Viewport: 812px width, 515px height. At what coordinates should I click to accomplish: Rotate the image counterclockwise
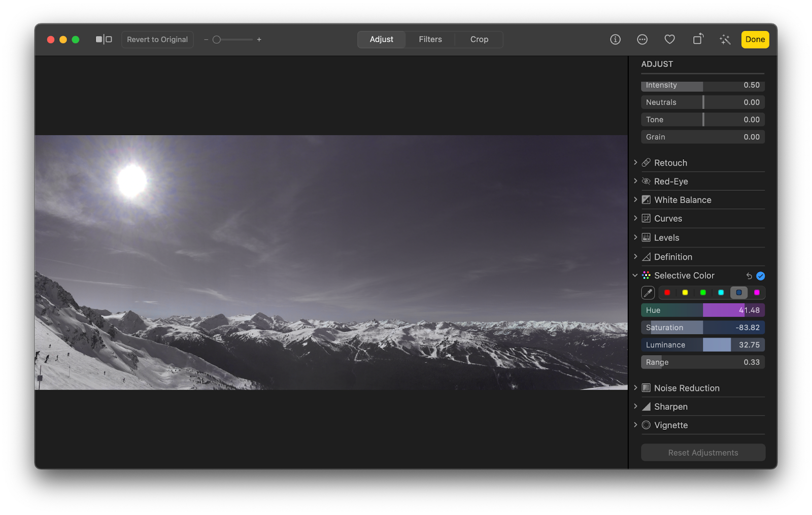click(698, 39)
